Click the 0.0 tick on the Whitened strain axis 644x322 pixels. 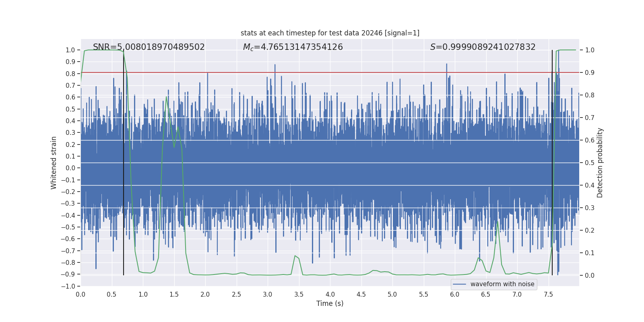[70, 168]
